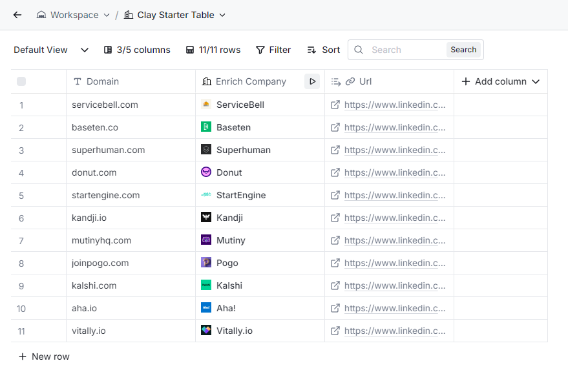Click the Url column header
The height and width of the screenshot is (392, 568).
389,81
